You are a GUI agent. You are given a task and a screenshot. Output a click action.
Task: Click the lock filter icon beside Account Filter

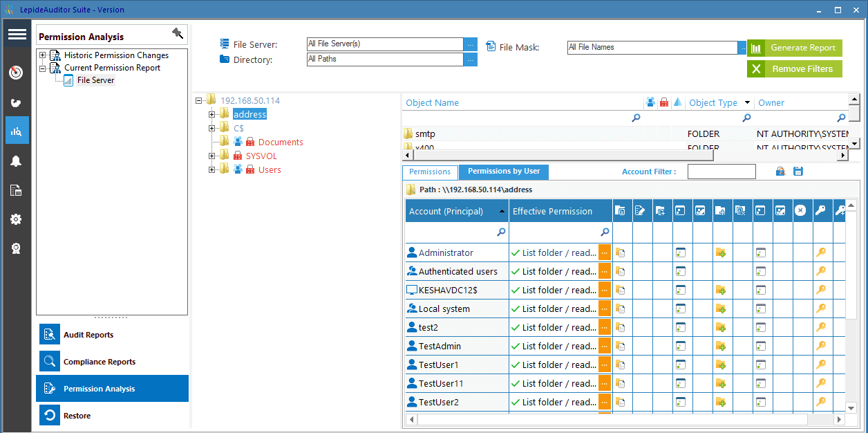click(780, 172)
